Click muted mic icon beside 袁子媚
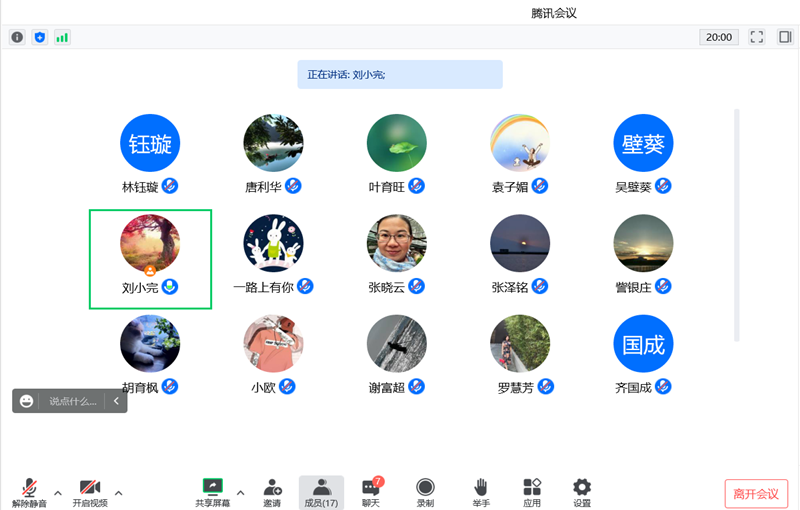800x510 pixels. pos(540,186)
